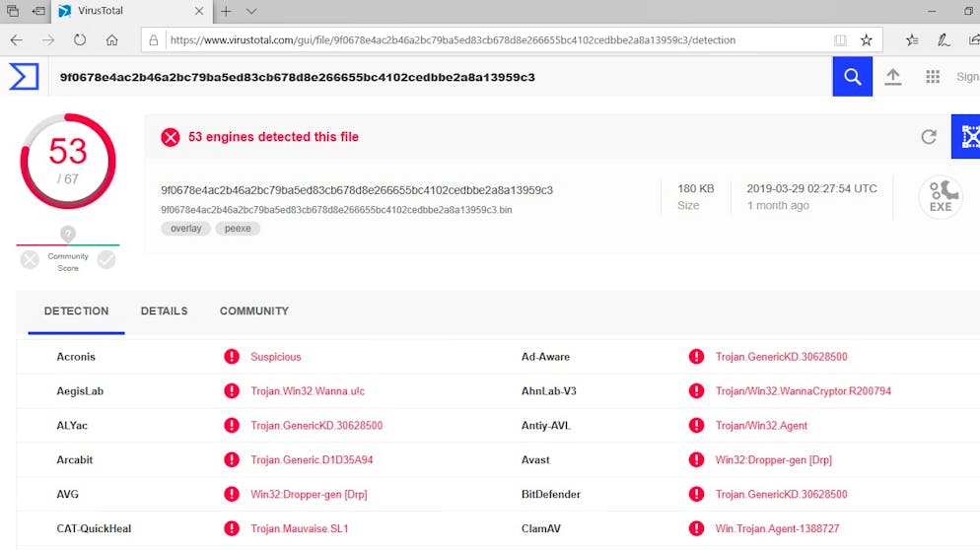Click set these tabs aside icon
980x550 pixels.
tap(38, 11)
